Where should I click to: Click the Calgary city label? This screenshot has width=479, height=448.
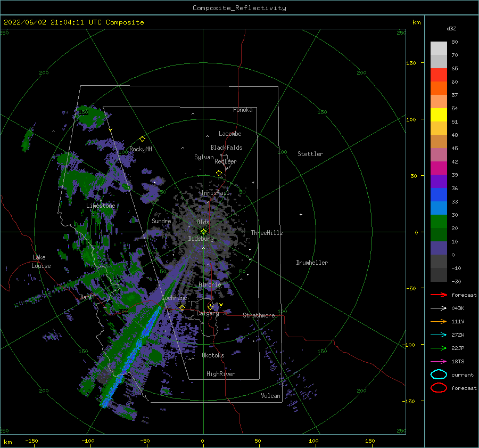[208, 313]
